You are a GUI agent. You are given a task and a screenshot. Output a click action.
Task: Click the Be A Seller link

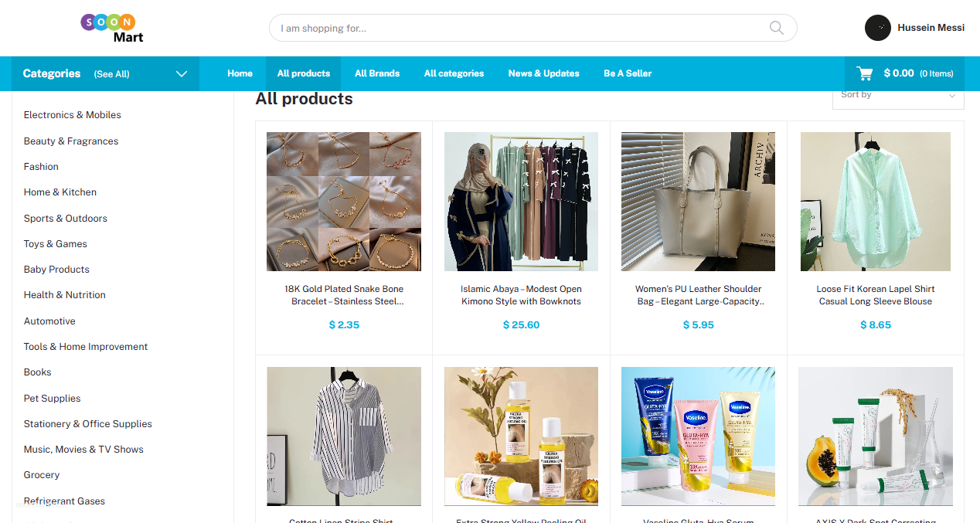coord(628,73)
